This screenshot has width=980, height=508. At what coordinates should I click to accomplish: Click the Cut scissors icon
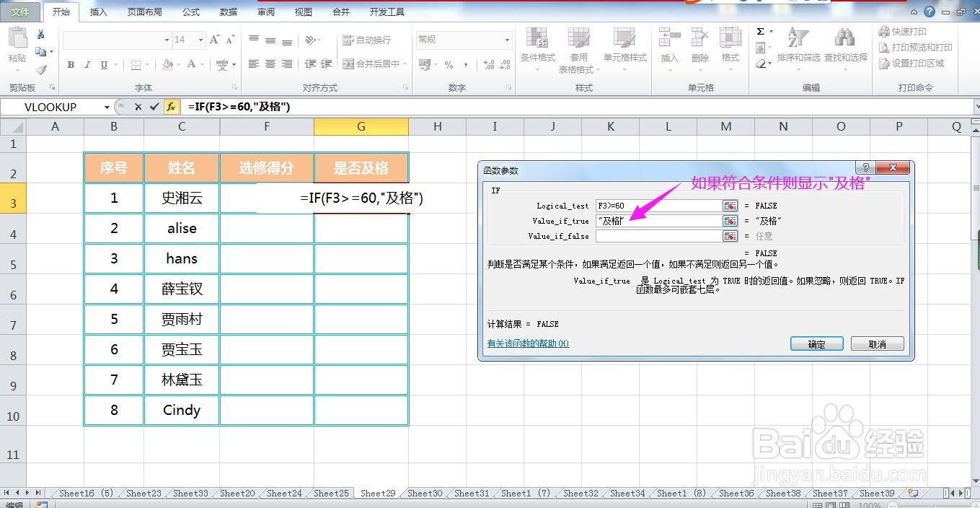point(41,34)
